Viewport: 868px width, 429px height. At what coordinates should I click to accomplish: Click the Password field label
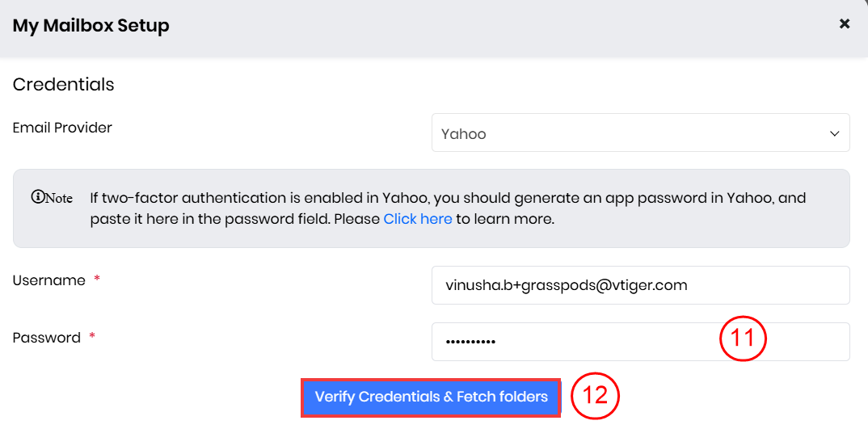[x=46, y=338]
